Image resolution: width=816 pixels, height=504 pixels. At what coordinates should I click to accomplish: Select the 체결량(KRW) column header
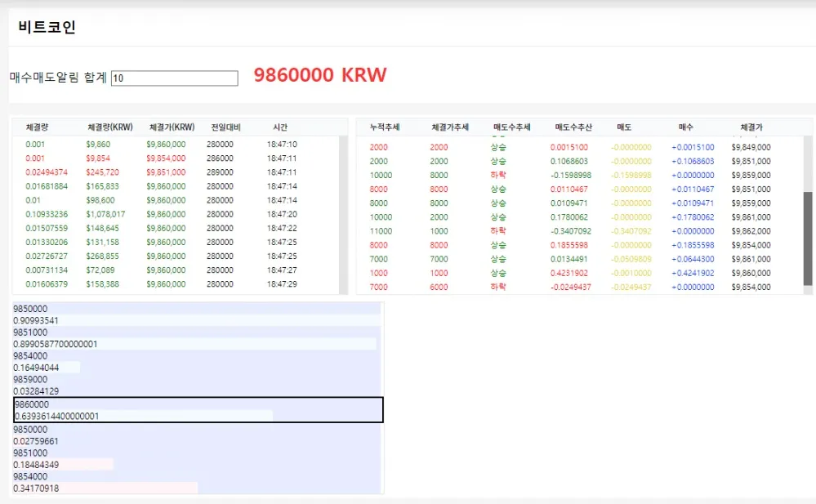pos(110,127)
